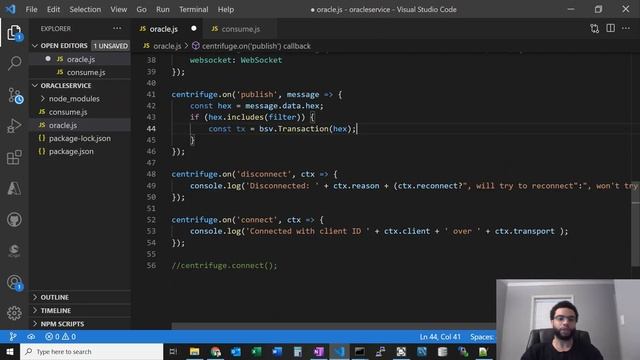Open the Help menu
Image resolution: width=640 pixels, height=360 pixels.
(226, 9)
